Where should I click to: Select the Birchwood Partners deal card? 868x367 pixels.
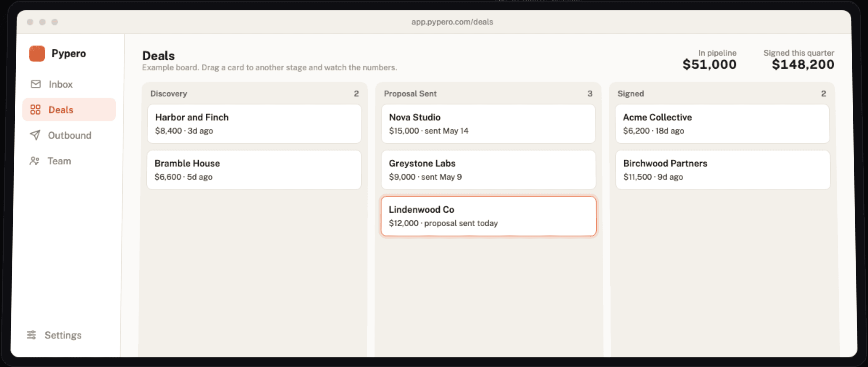[723, 170]
